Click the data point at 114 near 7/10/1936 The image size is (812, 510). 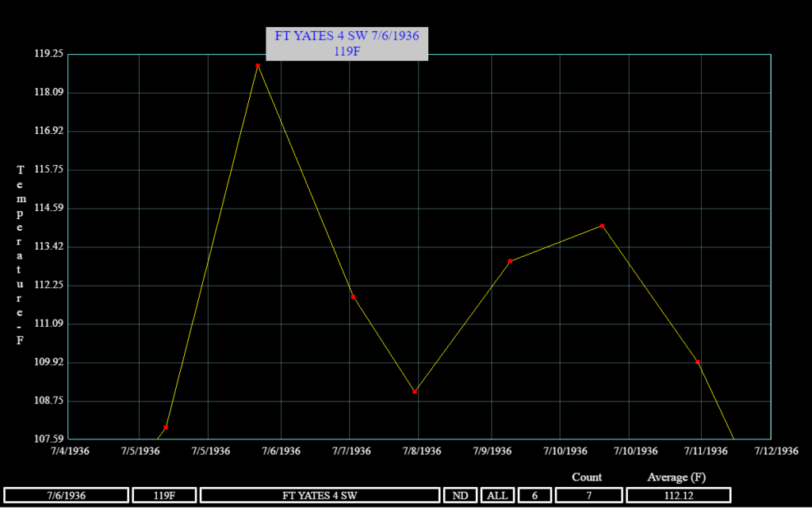click(603, 226)
